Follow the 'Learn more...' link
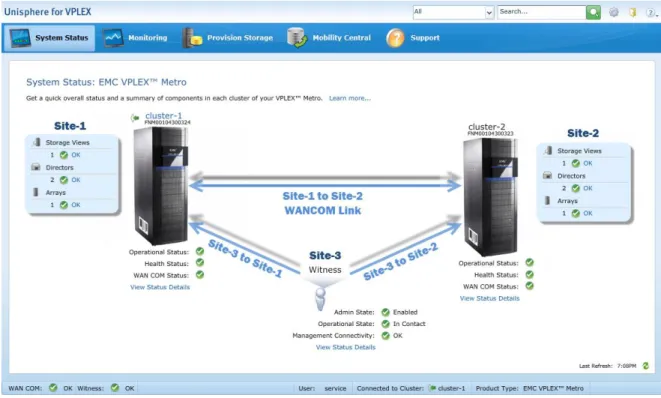 [x=349, y=98]
